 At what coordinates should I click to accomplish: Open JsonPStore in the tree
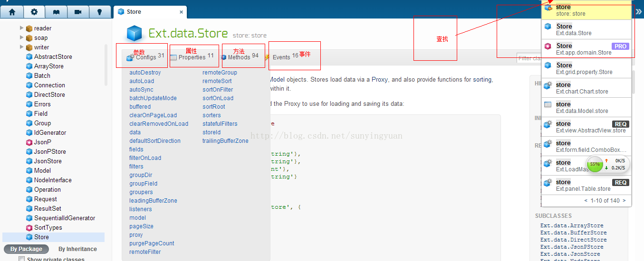click(50, 151)
